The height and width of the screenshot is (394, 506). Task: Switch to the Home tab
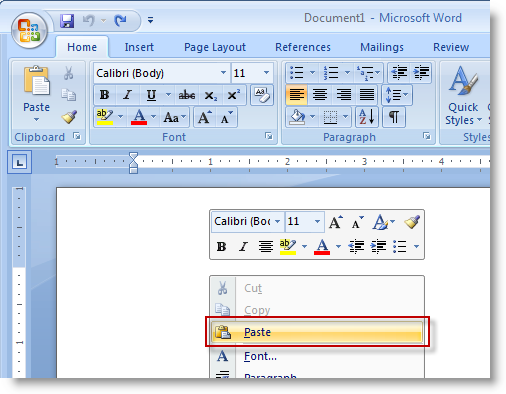82,47
